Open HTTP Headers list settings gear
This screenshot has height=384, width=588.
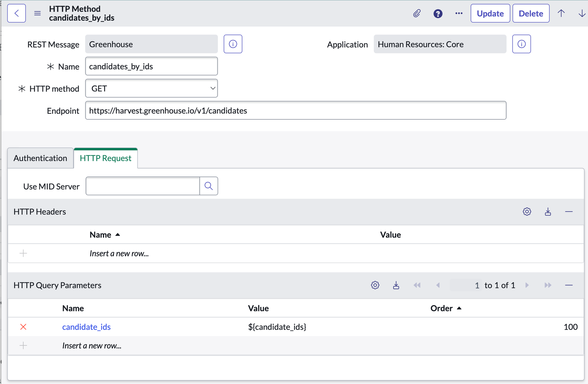(x=527, y=212)
